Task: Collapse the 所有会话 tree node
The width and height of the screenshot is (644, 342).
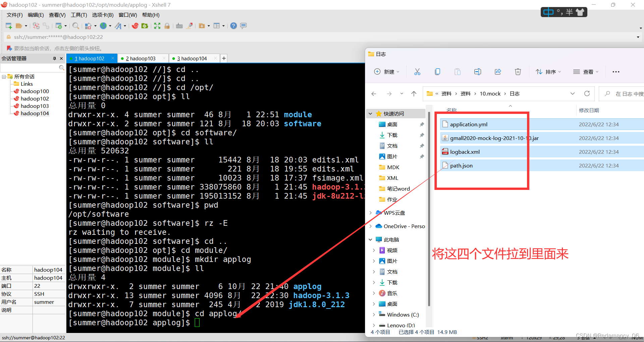Action: tap(4, 77)
